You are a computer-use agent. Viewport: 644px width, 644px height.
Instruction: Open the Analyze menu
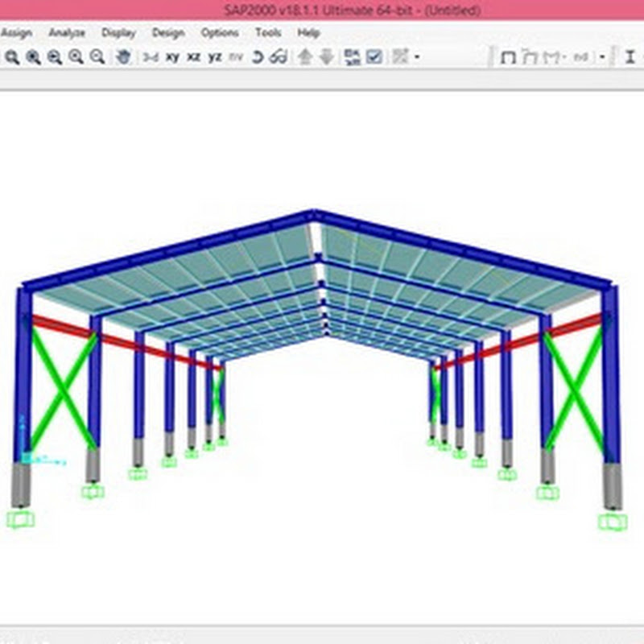click(x=67, y=33)
